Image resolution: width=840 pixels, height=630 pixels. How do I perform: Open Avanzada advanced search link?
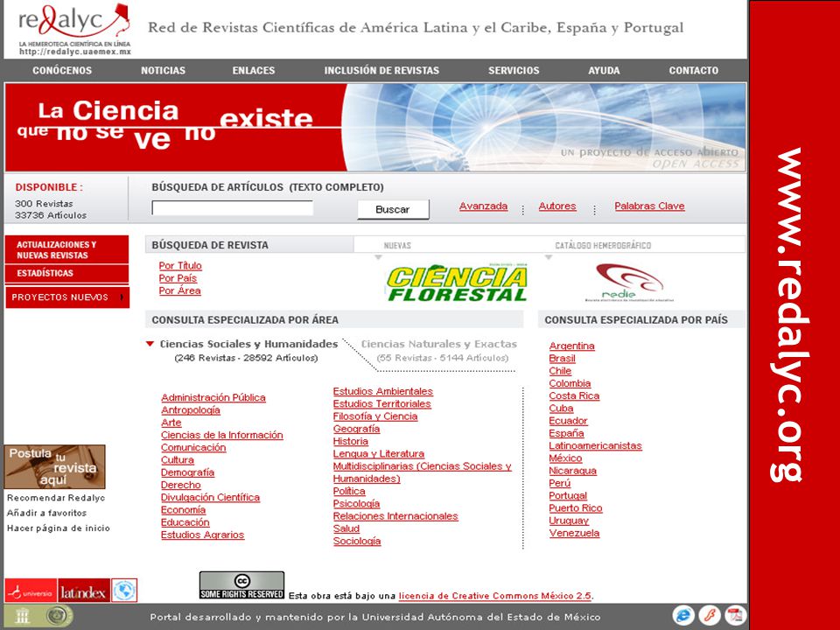(483, 206)
